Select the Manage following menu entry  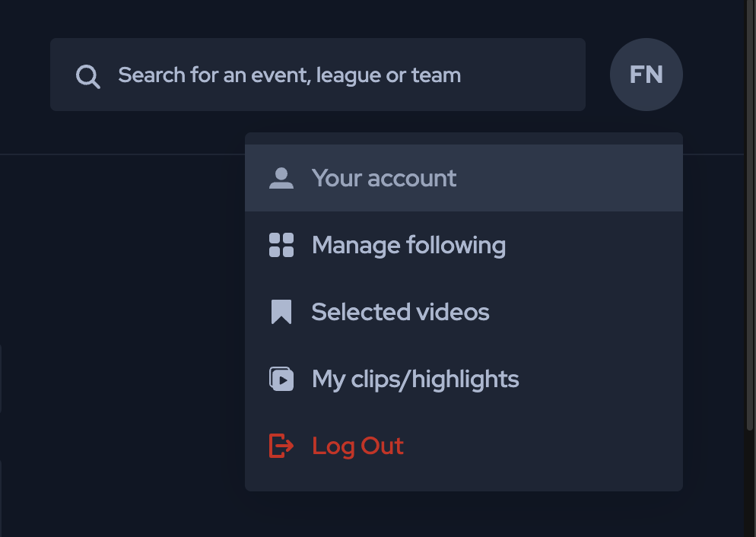click(408, 246)
